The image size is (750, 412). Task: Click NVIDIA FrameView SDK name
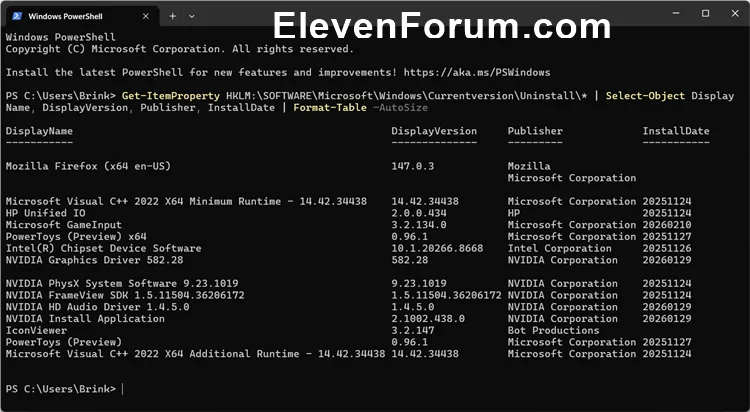click(125, 295)
